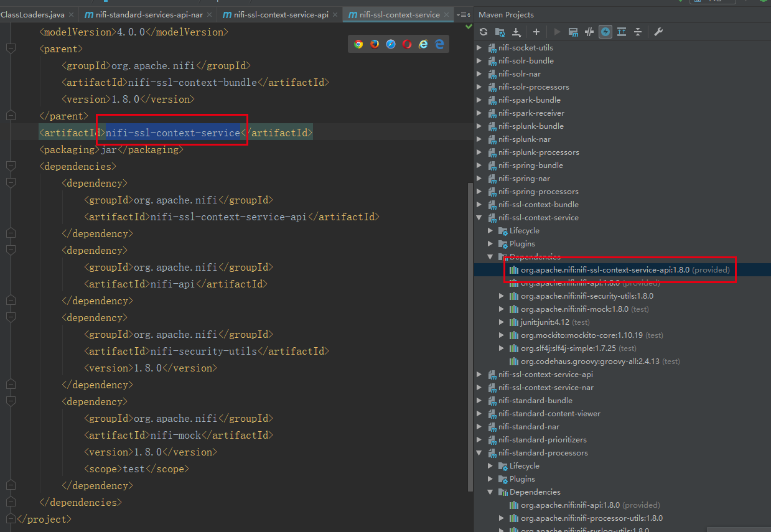Open file in Firefox browser icon
This screenshot has height=532, width=771.
[x=375, y=44]
